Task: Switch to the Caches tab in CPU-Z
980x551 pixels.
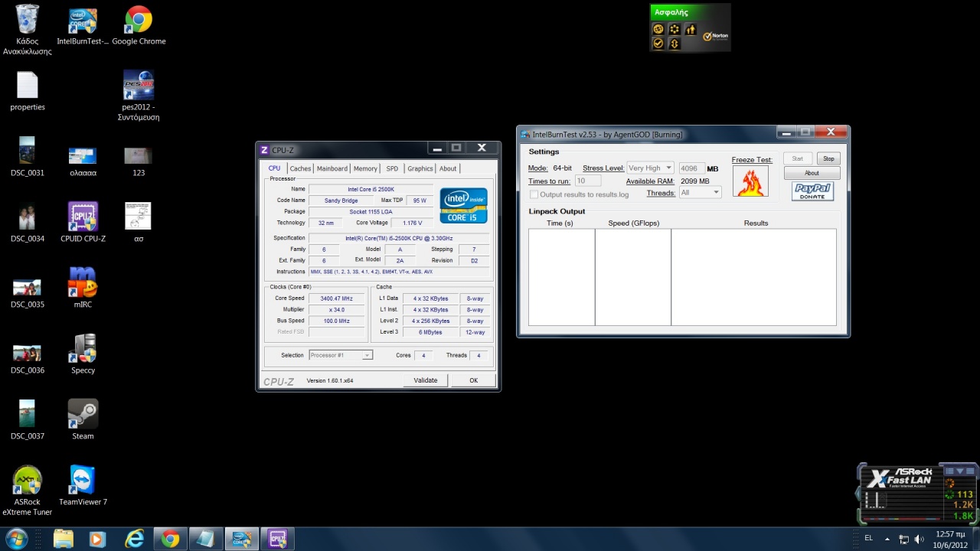Action: (x=300, y=168)
